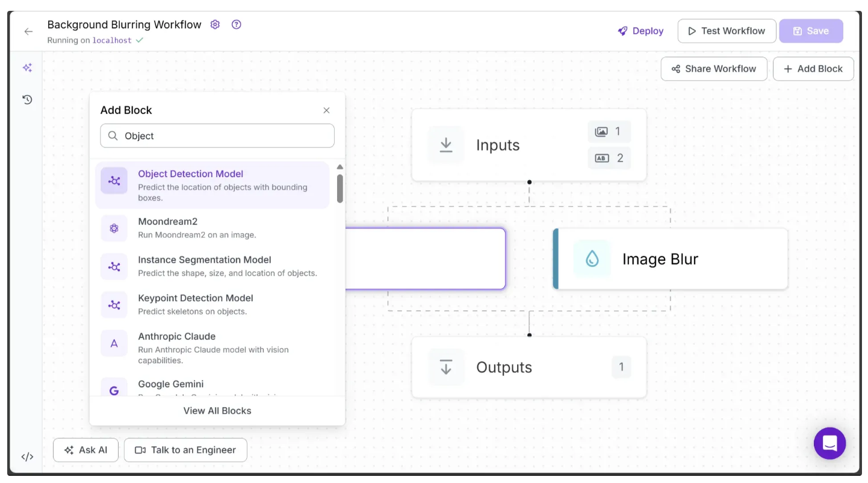Click the text parameter count badge
This screenshot has width=868, height=483.
click(x=609, y=158)
